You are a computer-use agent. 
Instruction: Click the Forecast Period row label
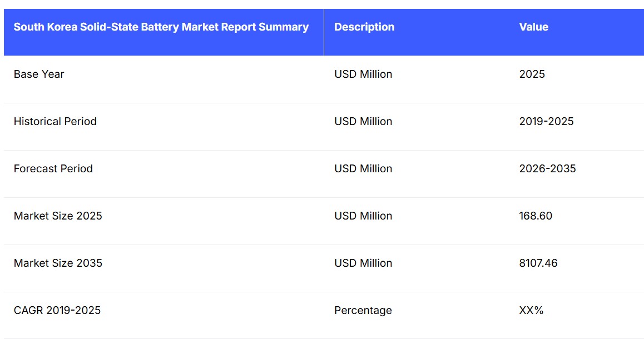point(53,169)
